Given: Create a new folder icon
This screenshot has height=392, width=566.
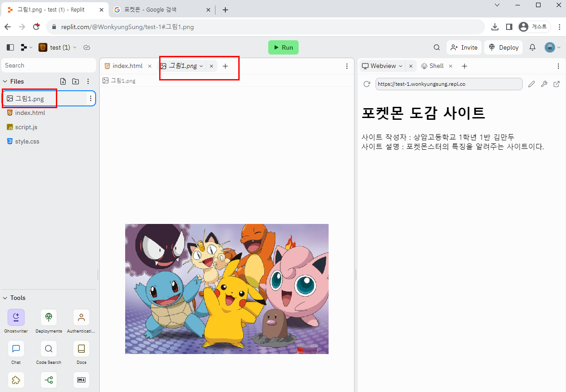Looking at the screenshot, I should tap(76, 81).
